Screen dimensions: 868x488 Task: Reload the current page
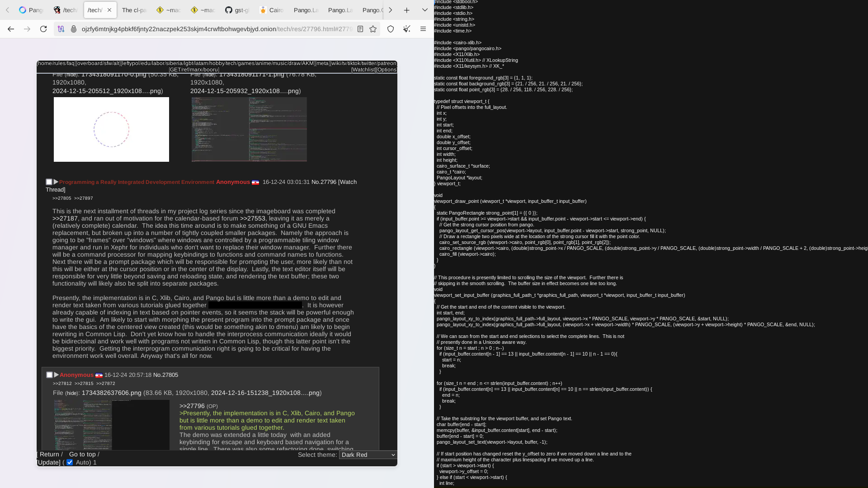43,29
